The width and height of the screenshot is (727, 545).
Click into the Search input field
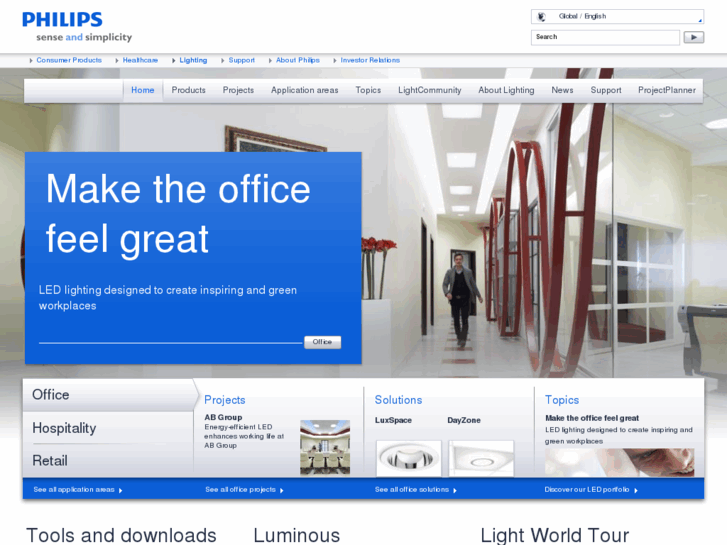(604, 37)
